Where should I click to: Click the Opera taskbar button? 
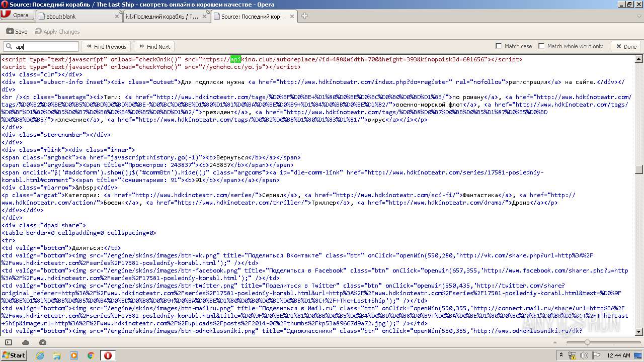coord(108,355)
